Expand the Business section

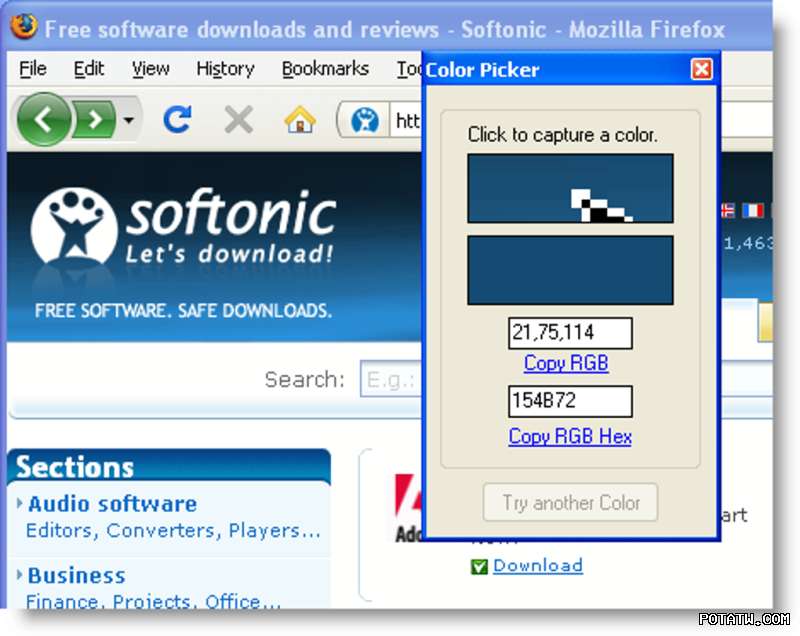tap(77, 576)
